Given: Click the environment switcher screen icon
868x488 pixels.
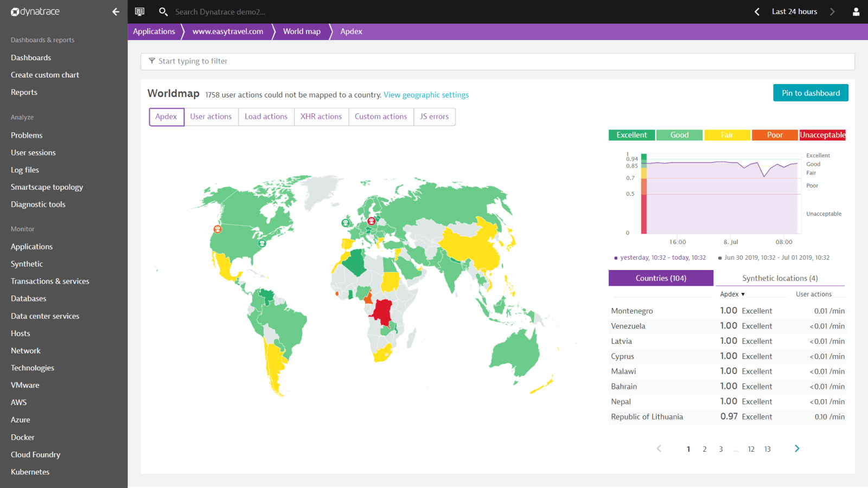Looking at the screenshot, I should tap(139, 11).
